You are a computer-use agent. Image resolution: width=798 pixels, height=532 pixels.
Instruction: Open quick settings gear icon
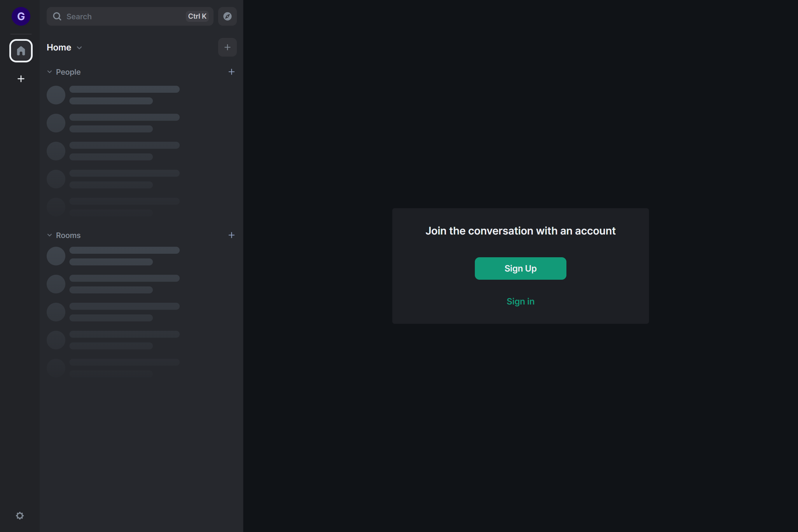pyautogui.click(x=20, y=515)
